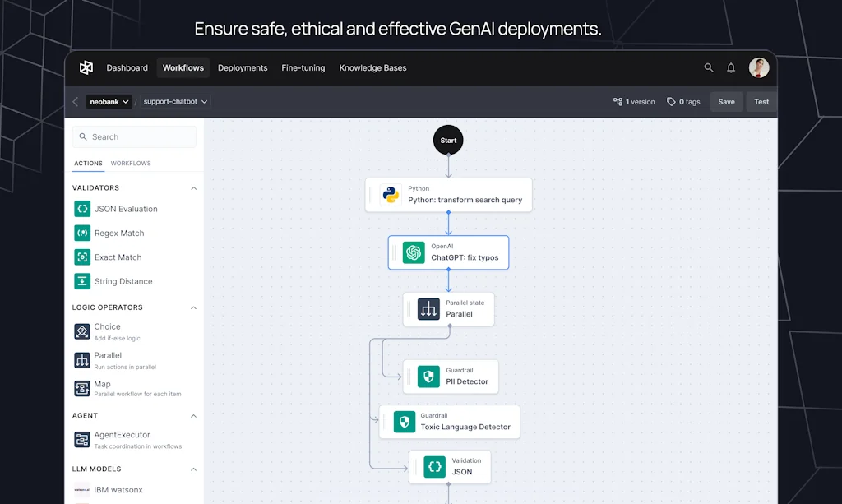Click the Choice logic operator icon
This screenshot has width=842, height=504.
click(x=82, y=331)
